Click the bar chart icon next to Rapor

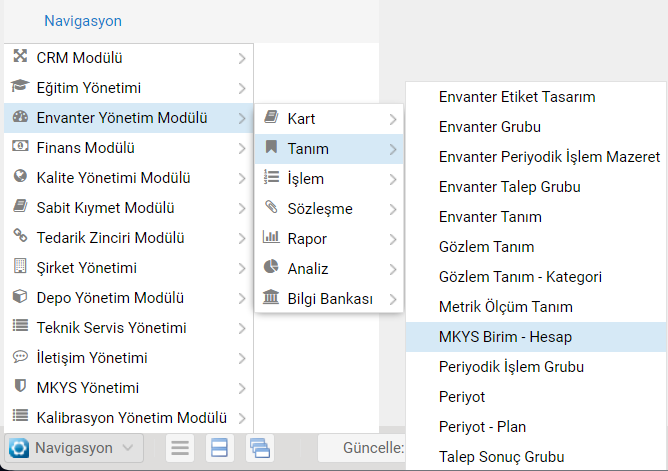coord(271,237)
